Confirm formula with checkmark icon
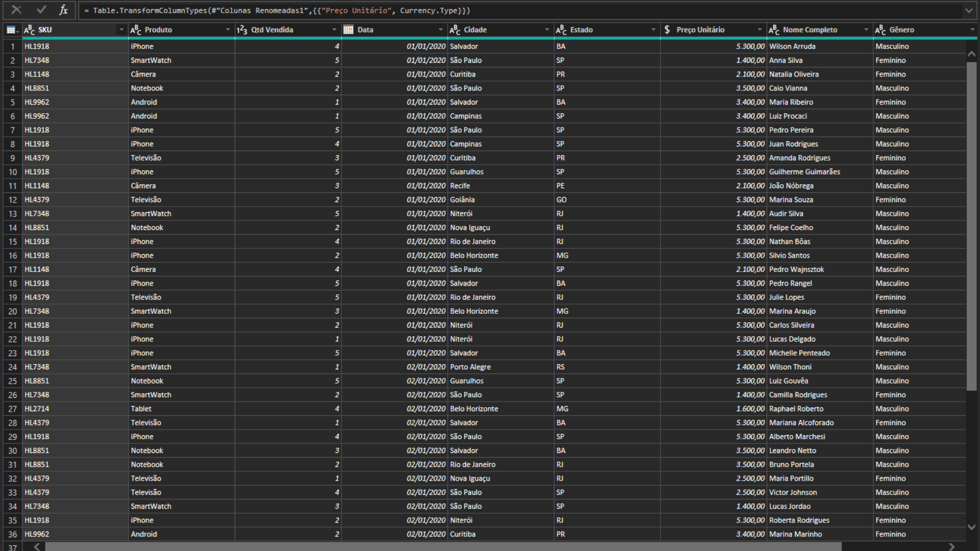 41,10
